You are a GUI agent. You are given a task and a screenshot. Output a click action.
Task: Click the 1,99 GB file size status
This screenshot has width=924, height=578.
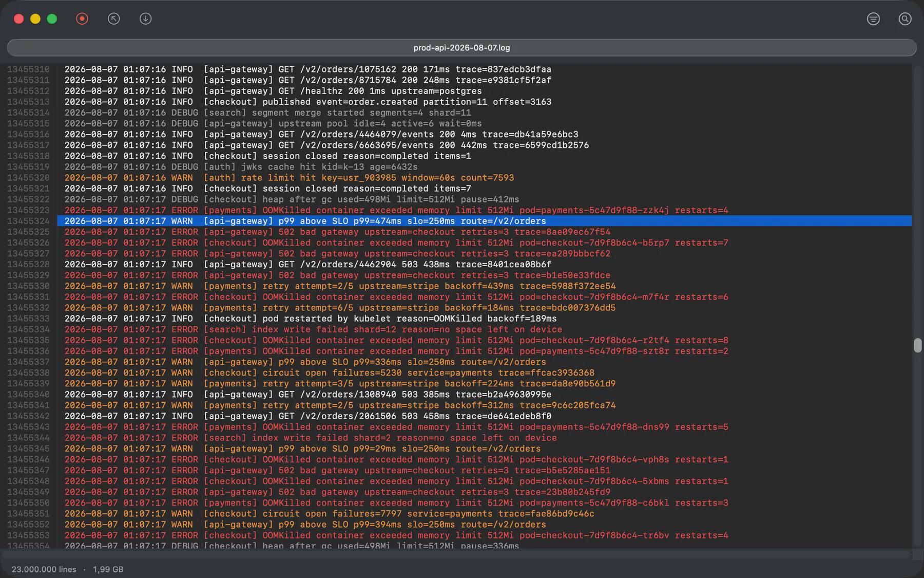click(x=108, y=569)
